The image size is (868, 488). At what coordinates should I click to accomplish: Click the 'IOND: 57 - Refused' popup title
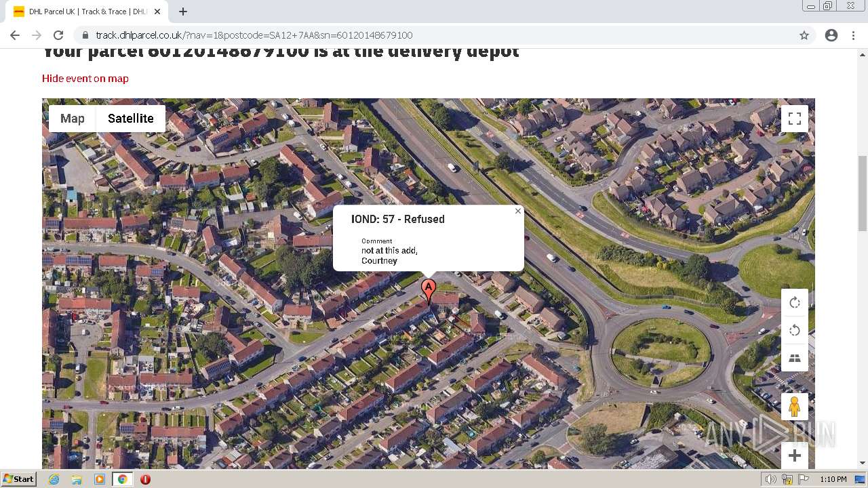point(398,219)
